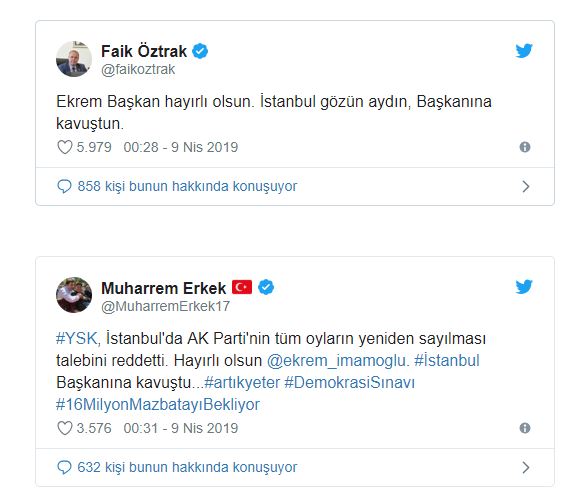
Task: Open the info icon on Faik Öztrak's tweet
Action: pyautogui.click(x=525, y=147)
